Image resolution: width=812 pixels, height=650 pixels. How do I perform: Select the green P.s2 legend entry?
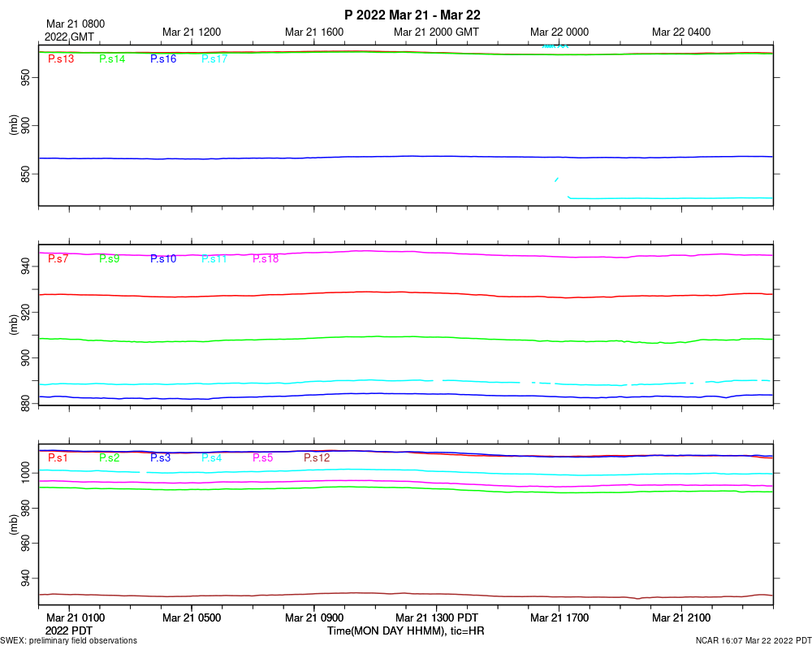[x=110, y=458]
